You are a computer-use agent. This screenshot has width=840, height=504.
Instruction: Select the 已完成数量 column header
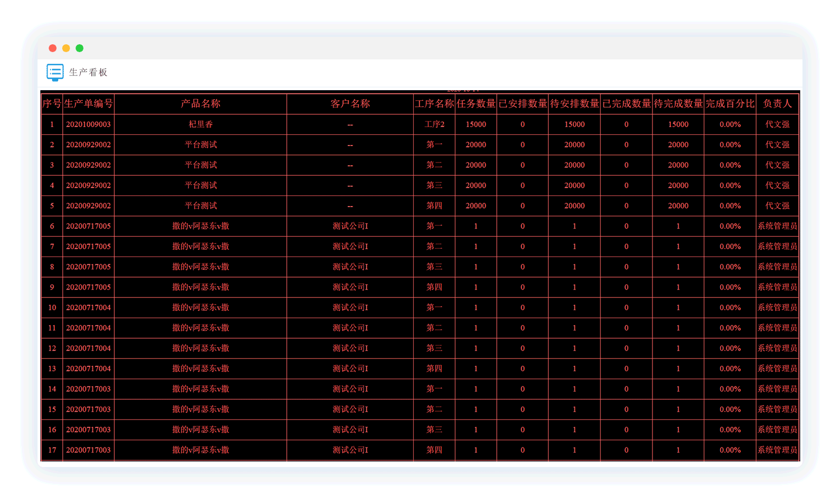(x=626, y=104)
